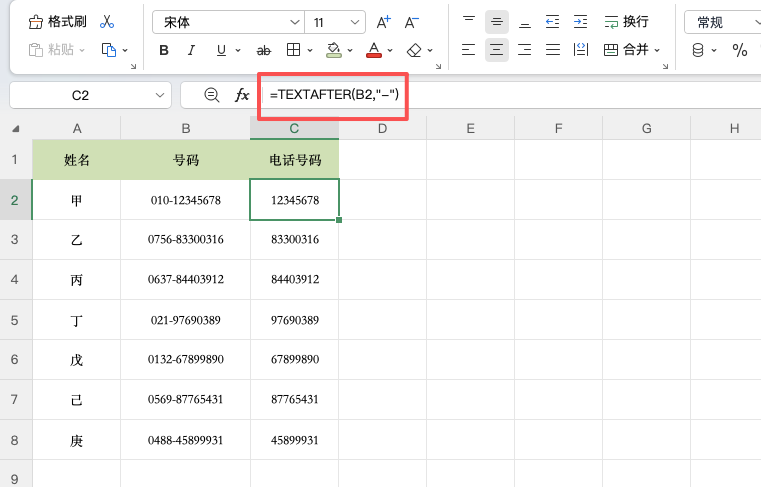Open the Paste options dropdown arrow

(82, 50)
